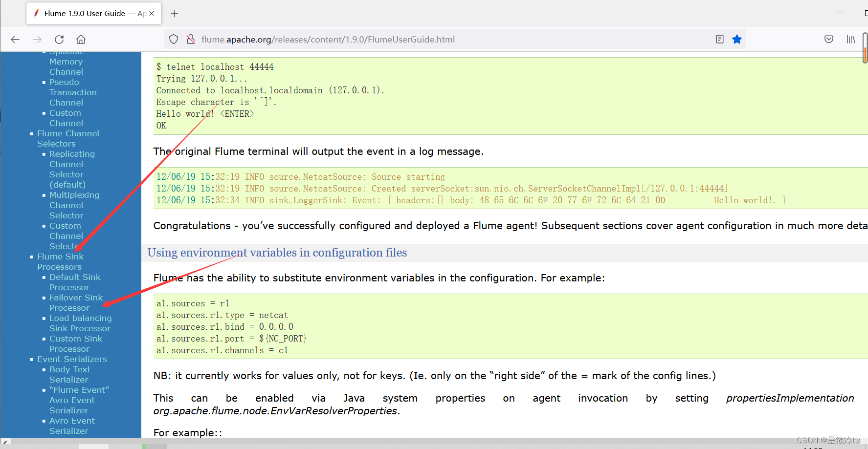Open the Library bookmarks and history icon
This screenshot has width=868, height=449.
[851, 40]
